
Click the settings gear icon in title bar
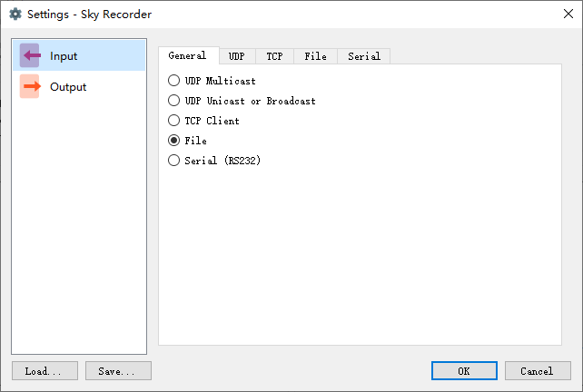click(x=15, y=15)
